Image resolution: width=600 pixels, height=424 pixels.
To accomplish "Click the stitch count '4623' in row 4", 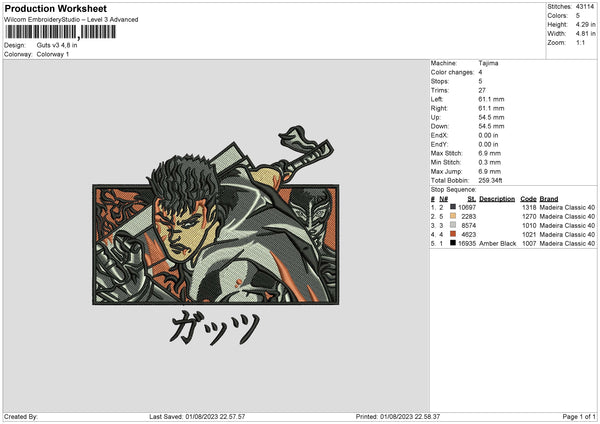I will tap(469, 235).
